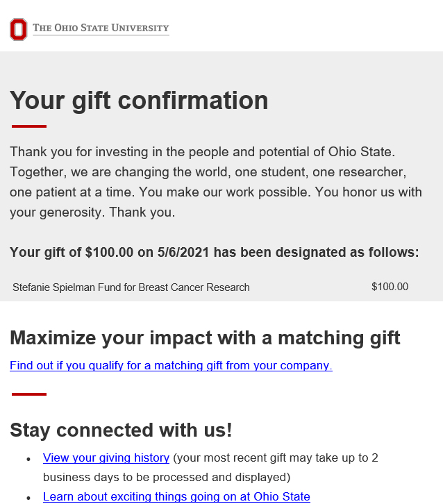Screen dimensions: 443x504
Task: Click the bold $100.00 in gift summary line
Action: click(109, 252)
